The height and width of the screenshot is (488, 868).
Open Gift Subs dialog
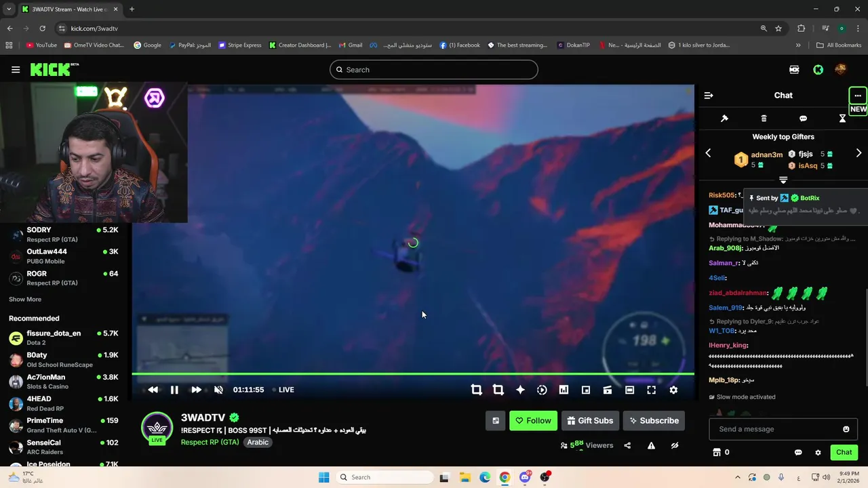click(590, 421)
